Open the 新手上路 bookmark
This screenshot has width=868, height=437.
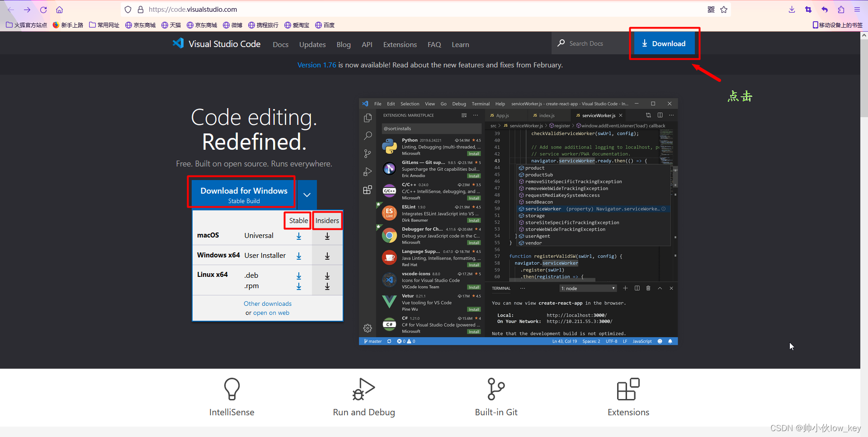(x=68, y=25)
